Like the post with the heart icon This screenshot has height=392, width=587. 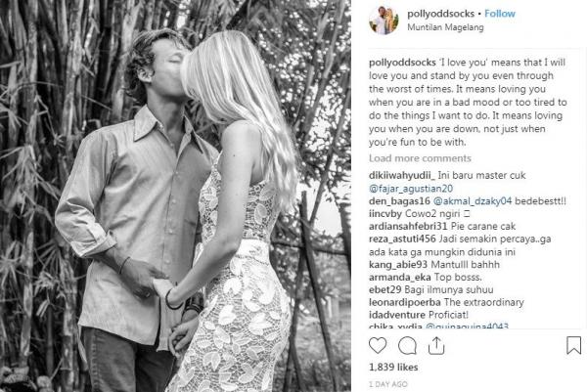click(378, 345)
